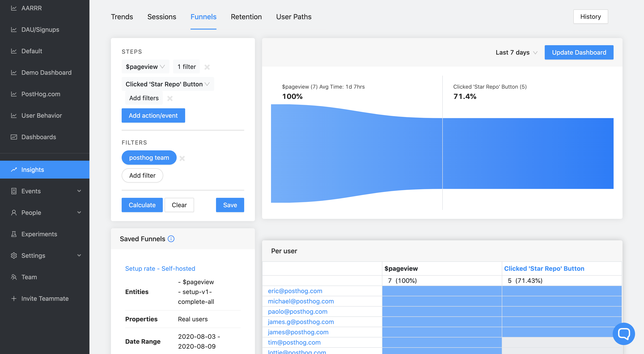Open the Dashboards sidebar icon
This screenshot has width=644, height=354.
14,137
